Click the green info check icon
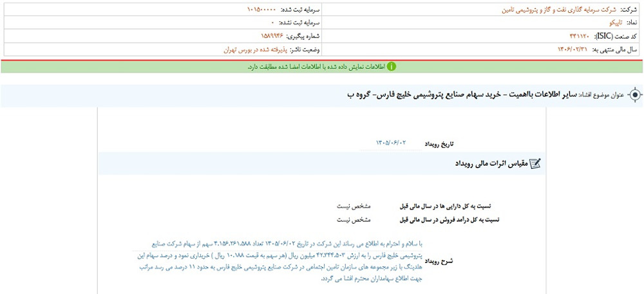Screen dimensions: 644x294 [x=392, y=66]
